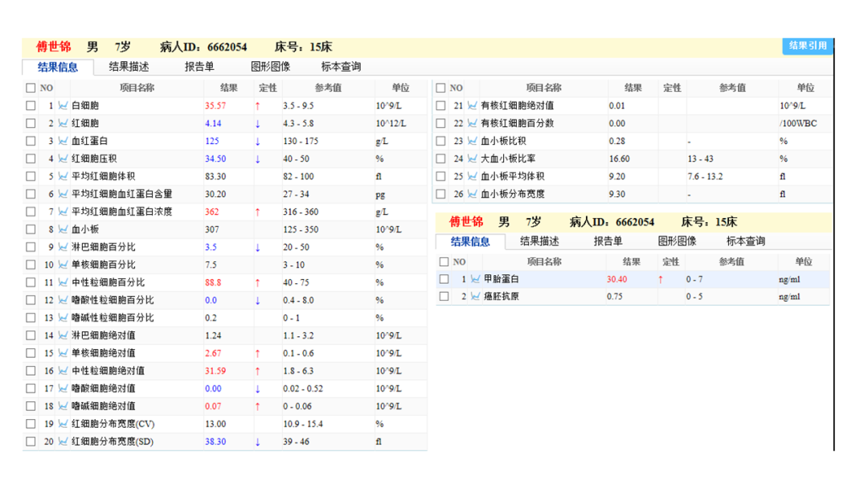The image size is (868, 489).
Task: Open 标本查询 tab in the lower right panel
Action: [x=746, y=241]
